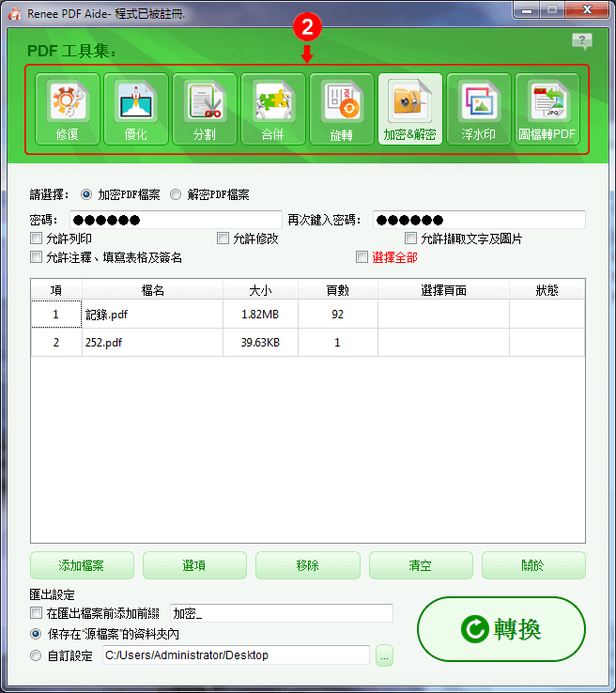Close the Renee PDF Aide window
This screenshot has height=693, width=616.
coord(587,9)
